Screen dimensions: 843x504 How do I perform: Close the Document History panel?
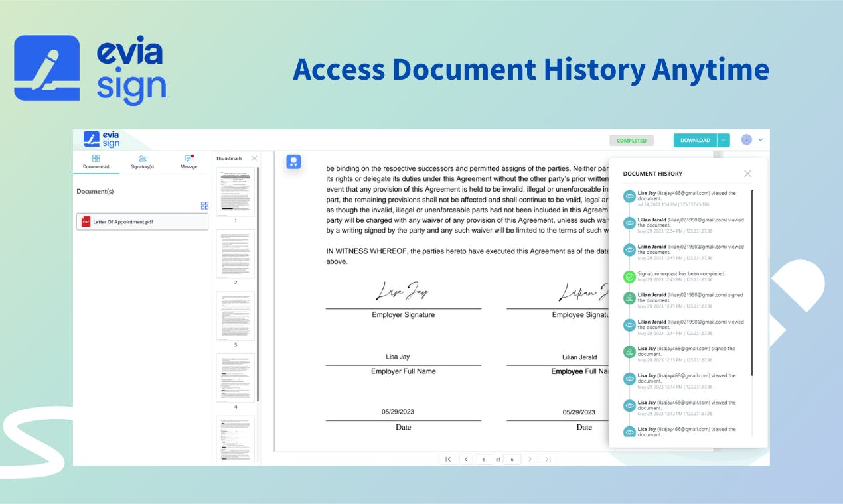click(x=748, y=174)
